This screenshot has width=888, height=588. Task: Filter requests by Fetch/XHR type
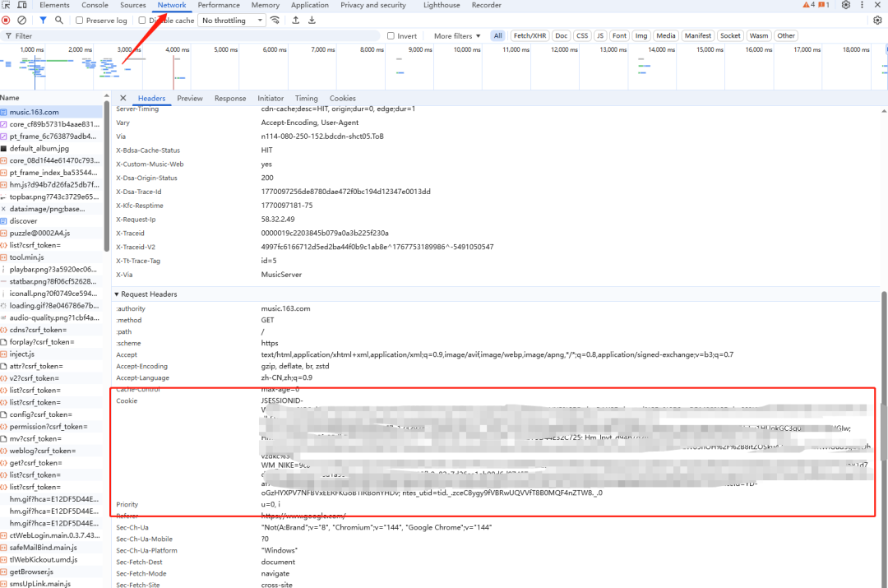tap(529, 36)
